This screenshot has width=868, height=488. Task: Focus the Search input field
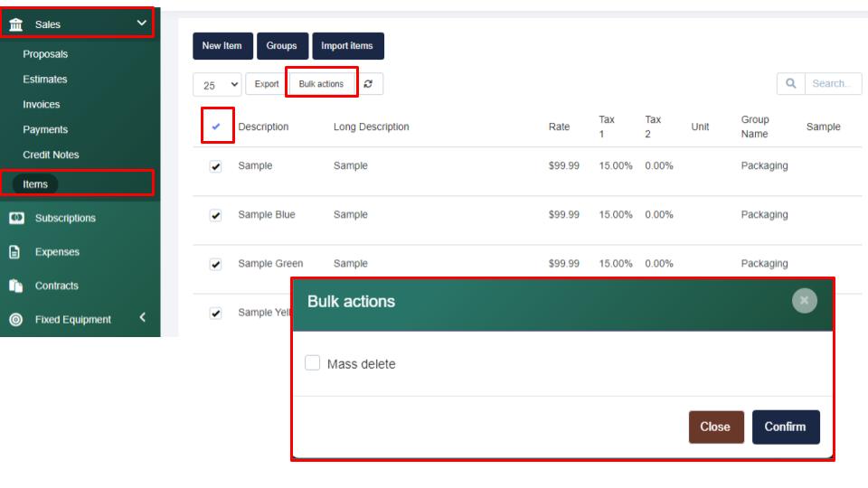[832, 84]
